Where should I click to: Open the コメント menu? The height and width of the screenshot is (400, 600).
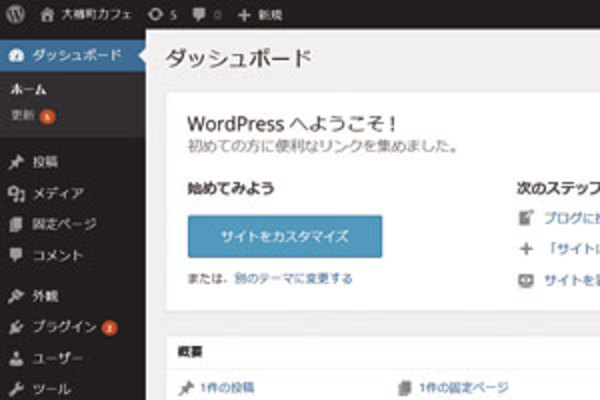point(58,255)
